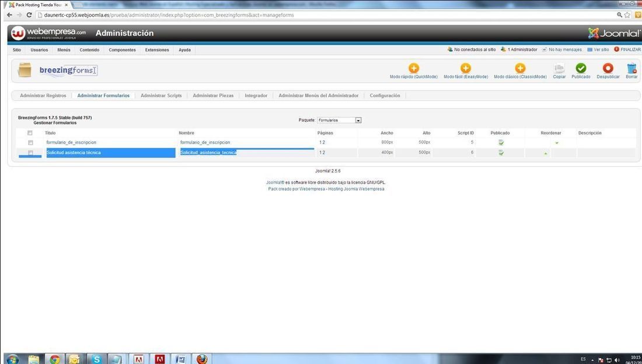Click the Joomla!® footer link
642x364 pixels.
coord(275,183)
